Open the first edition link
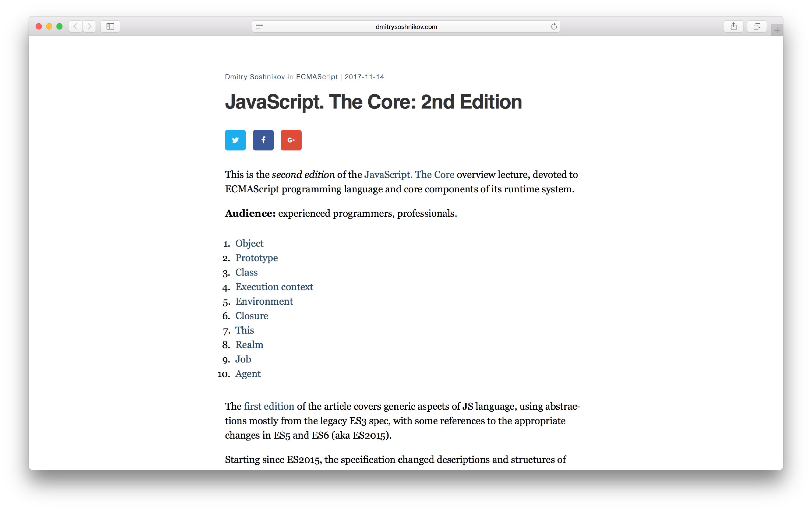 (x=269, y=406)
